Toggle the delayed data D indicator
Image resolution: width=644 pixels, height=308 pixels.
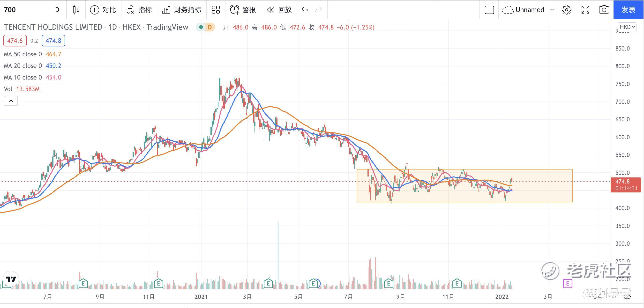(x=210, y=27)
